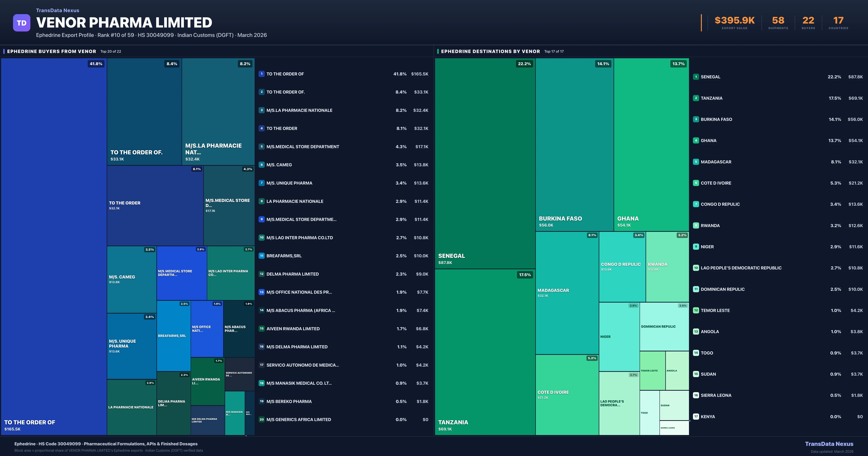
Task: Click the badge 20 beside M/S GENERICS AFRICA LIMITED
Action: pyautogui.click(x=261, y=420)
